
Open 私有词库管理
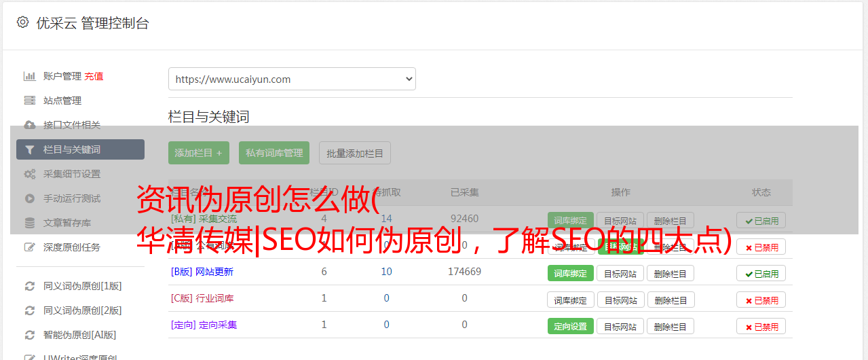pyautogui.click(x=274, y=153)
